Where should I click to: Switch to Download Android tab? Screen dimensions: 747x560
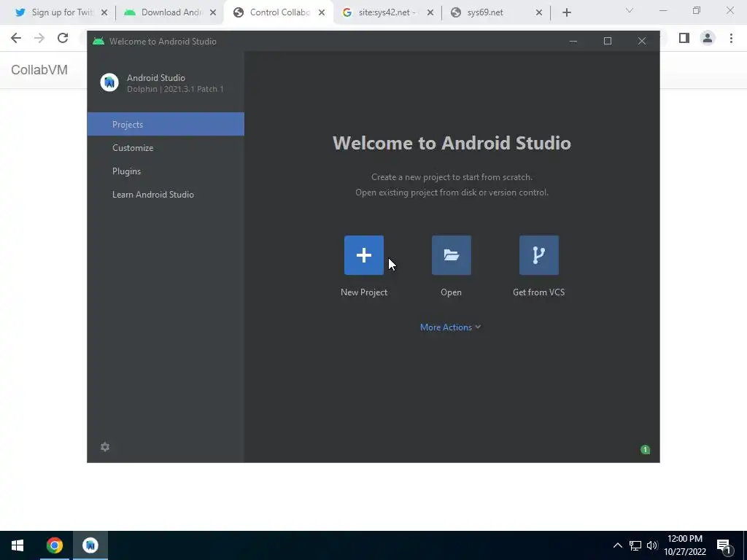[x=169, y=12]
